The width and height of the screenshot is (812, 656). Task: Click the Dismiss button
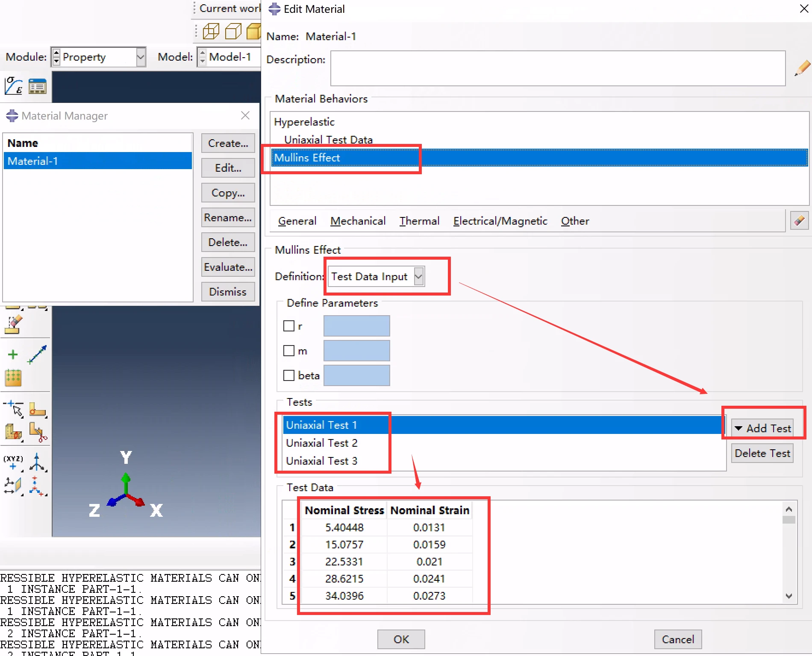228,292
